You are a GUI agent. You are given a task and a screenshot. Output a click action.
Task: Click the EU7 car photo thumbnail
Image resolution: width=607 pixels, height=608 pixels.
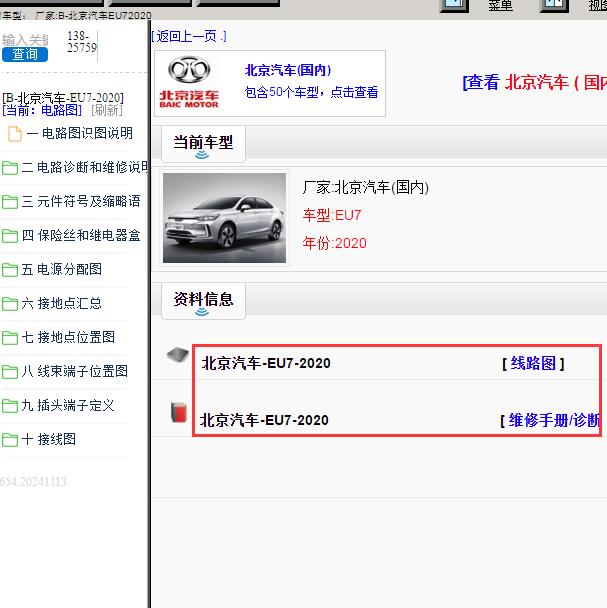pos(224,218)
